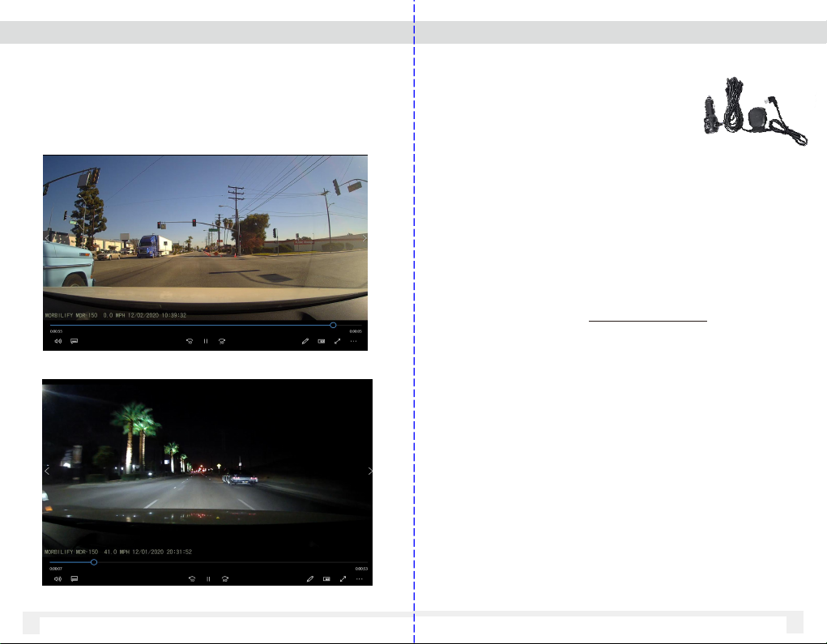Play night video in mini view
This screenshot has height=644, width=827.
coord(326,578)
